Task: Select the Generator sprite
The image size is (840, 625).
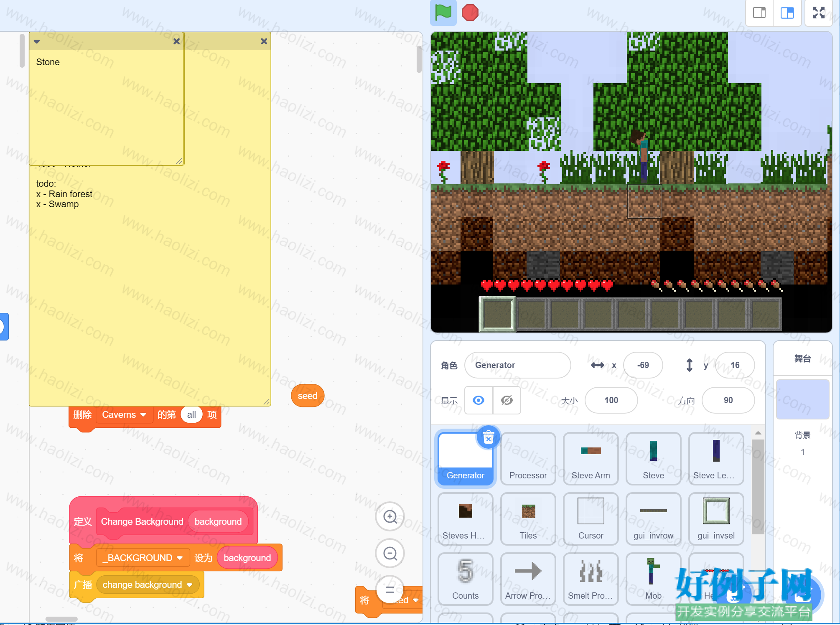Action: pos(465,458)
